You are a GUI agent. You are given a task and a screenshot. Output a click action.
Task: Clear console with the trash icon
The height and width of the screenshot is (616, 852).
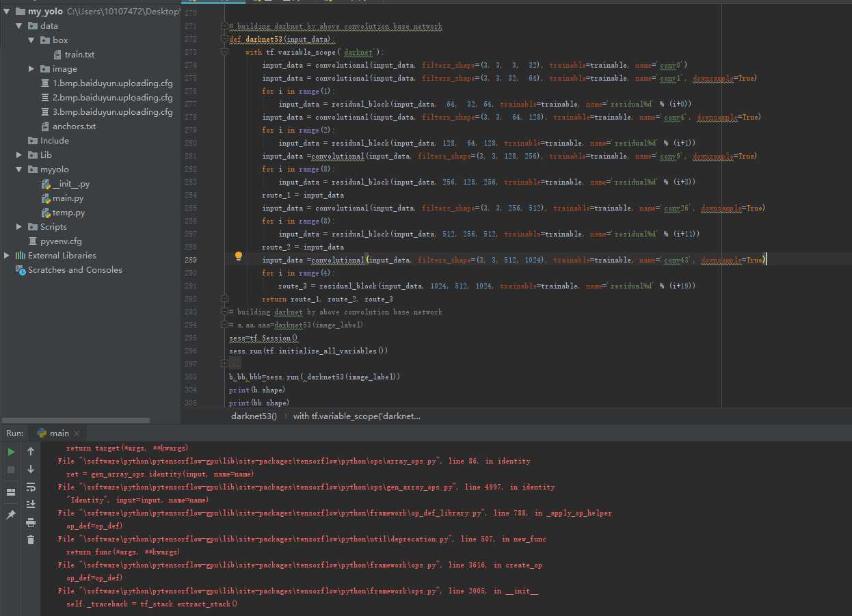[31, 540]
